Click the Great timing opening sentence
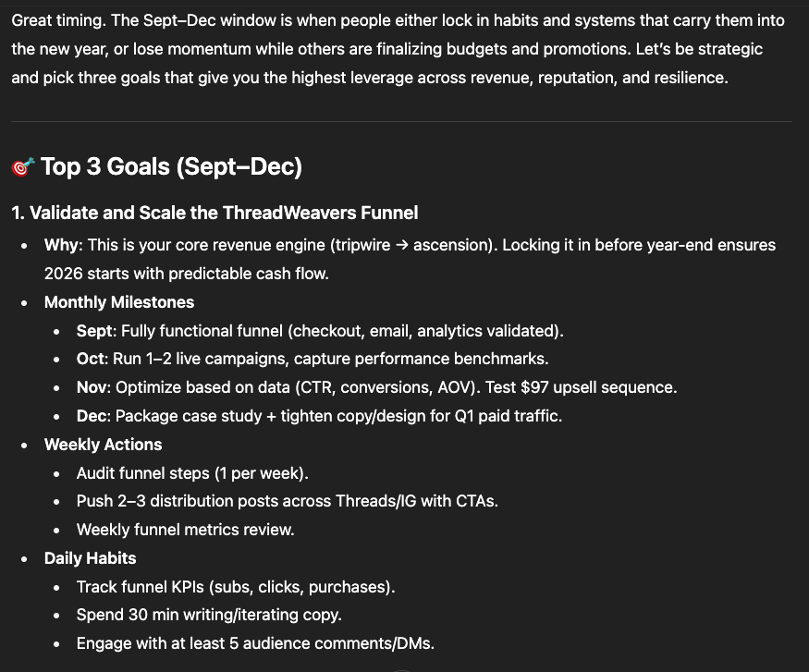The height and width of the screenshot is (672, 809). coord(58,20)
